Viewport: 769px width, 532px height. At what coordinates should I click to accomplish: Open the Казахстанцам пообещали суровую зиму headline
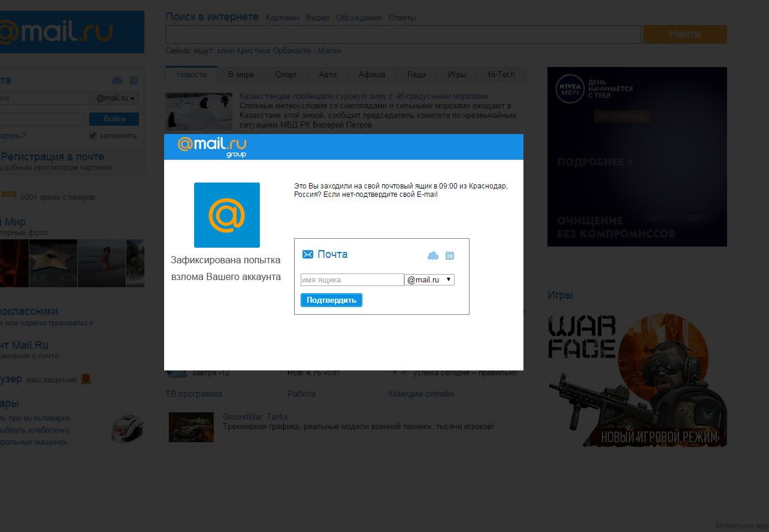(x=364, y=96)
